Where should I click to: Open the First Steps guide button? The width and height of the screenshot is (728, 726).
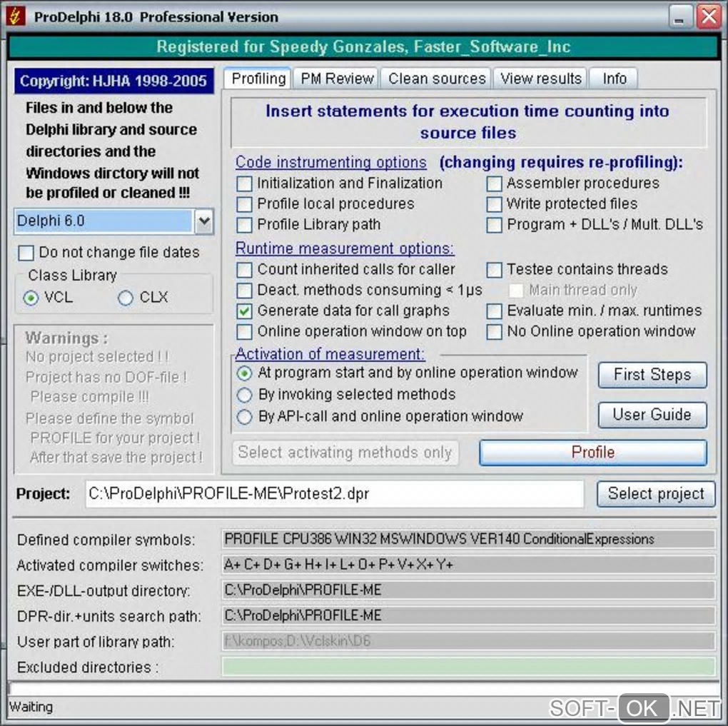[x=652, y=375]
